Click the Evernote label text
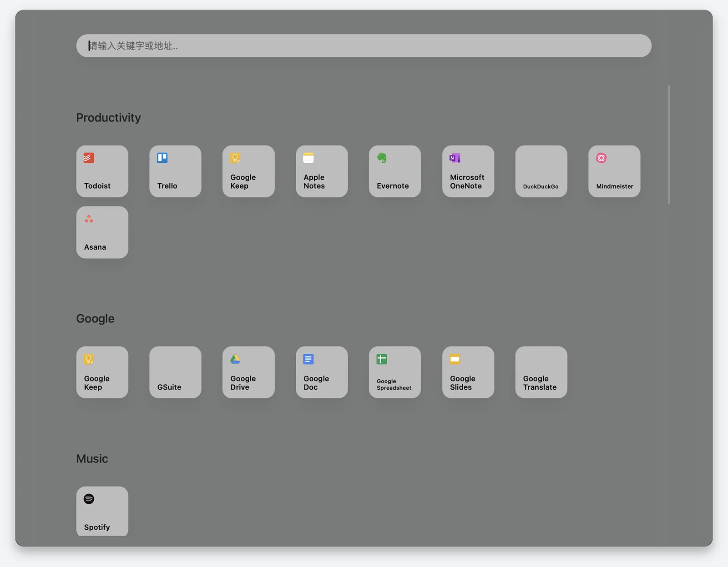This screenshot has height=567, width=728. click(393, 186)
